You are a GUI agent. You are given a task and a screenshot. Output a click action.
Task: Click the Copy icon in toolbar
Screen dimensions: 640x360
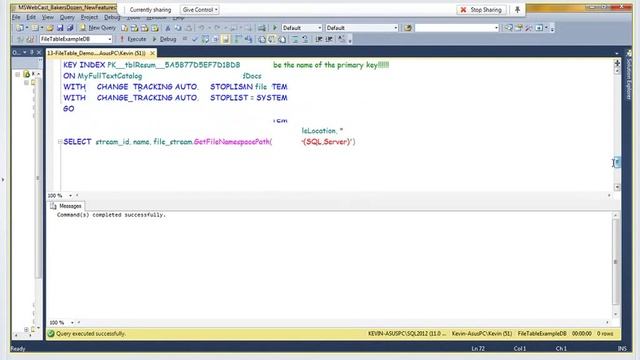point(178,28)
